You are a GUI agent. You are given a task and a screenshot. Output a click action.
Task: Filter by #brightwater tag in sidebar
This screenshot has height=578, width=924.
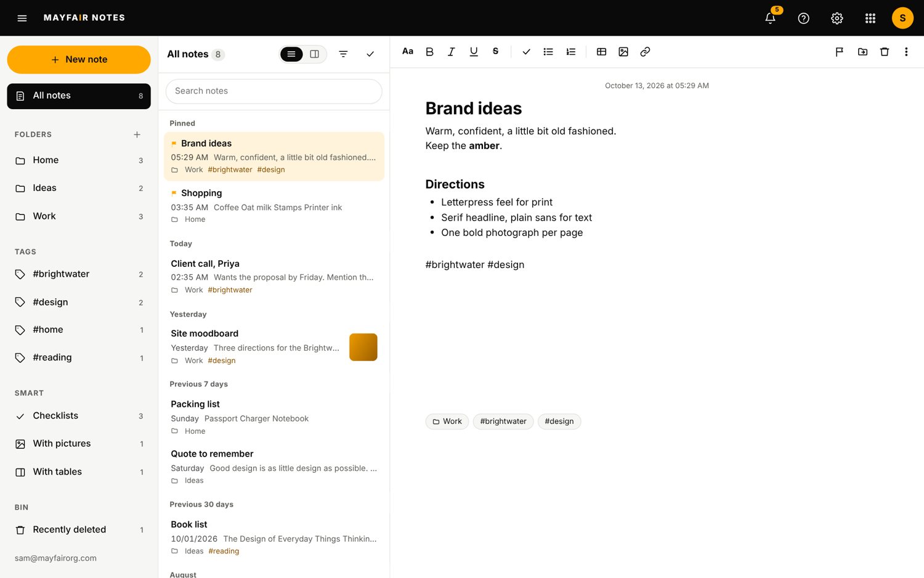pyautogui.click(x=79, y=274)
